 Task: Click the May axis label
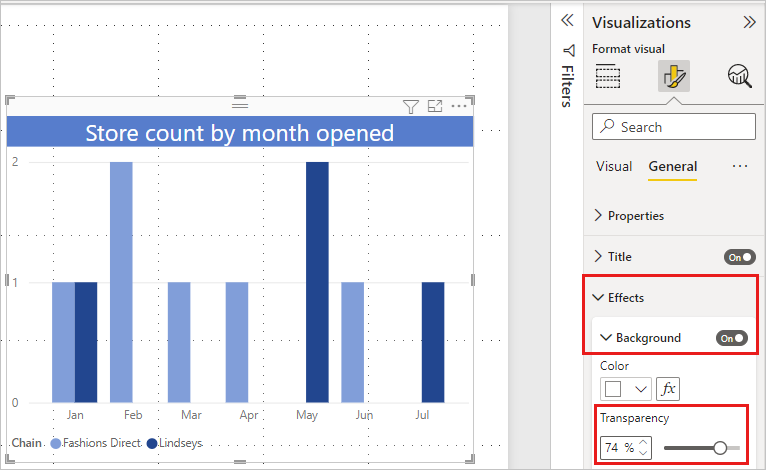click(x=307, y=415)
